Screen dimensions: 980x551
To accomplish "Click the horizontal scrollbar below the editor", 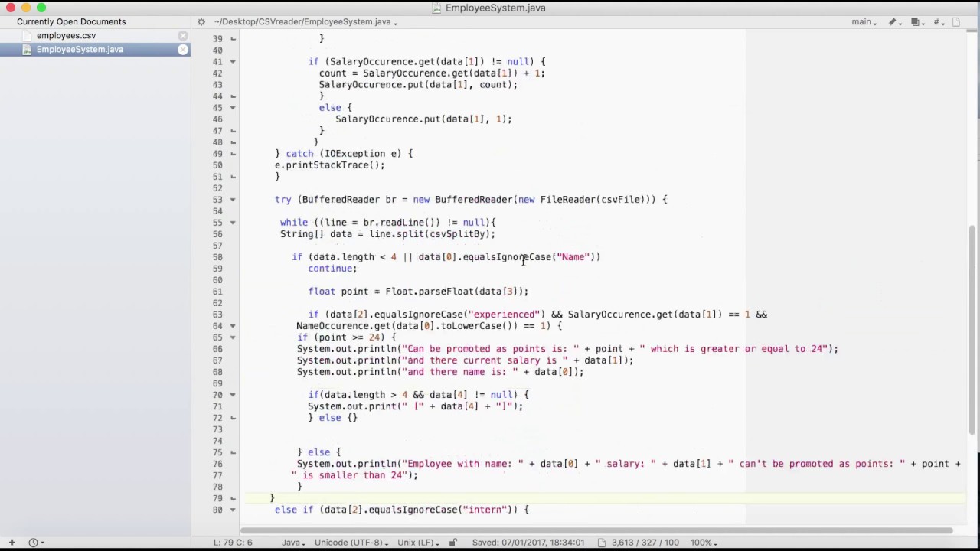I will click(596, 530).
